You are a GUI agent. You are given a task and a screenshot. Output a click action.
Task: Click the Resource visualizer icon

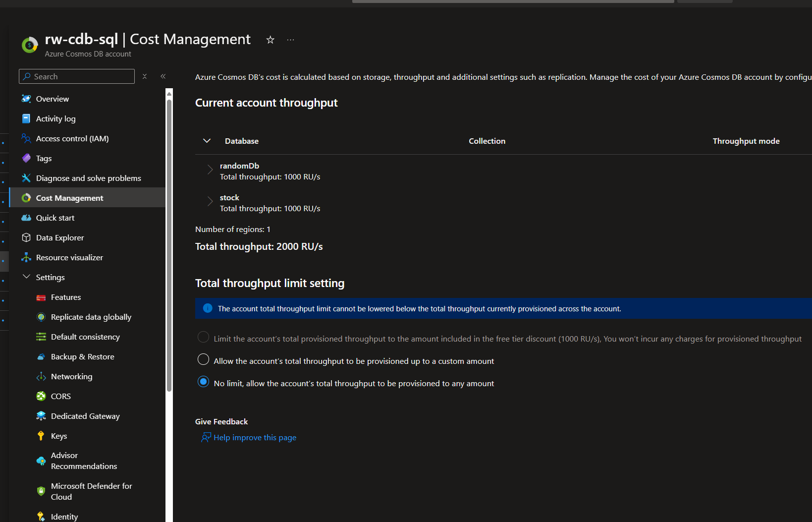26,257
